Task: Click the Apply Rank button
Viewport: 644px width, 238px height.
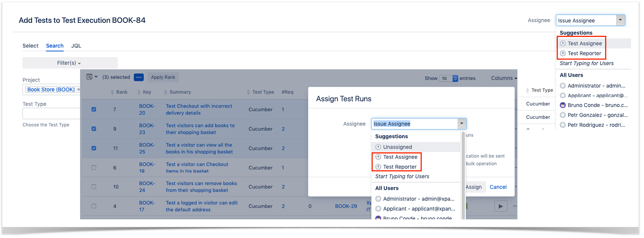Action: (163, 77)
